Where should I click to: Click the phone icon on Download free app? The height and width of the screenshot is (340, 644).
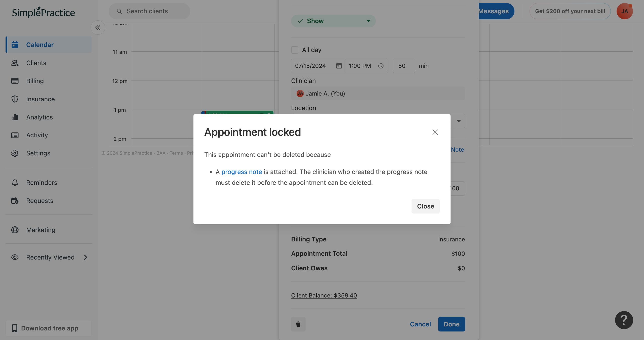15,328
